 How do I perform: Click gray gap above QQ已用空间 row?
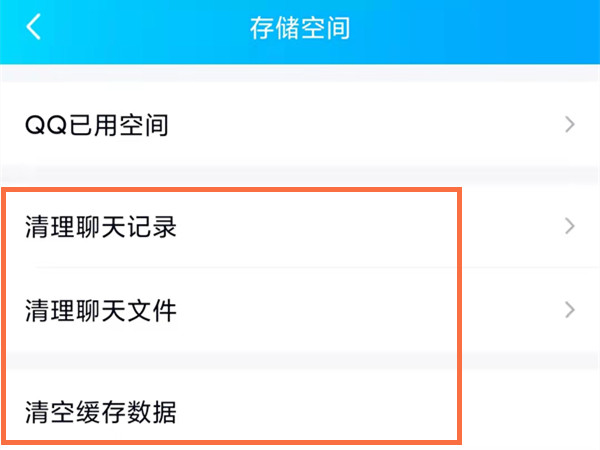tap(300, 73)
